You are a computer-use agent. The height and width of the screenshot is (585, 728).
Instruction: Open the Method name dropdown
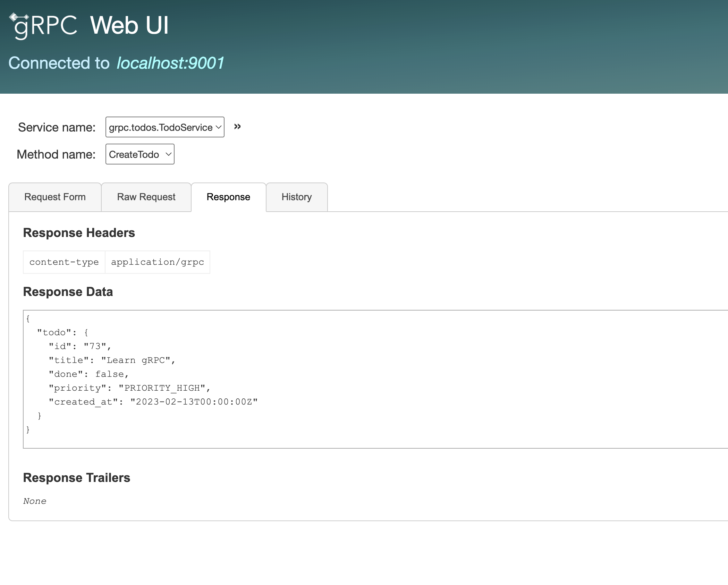(x=139, y=154)
